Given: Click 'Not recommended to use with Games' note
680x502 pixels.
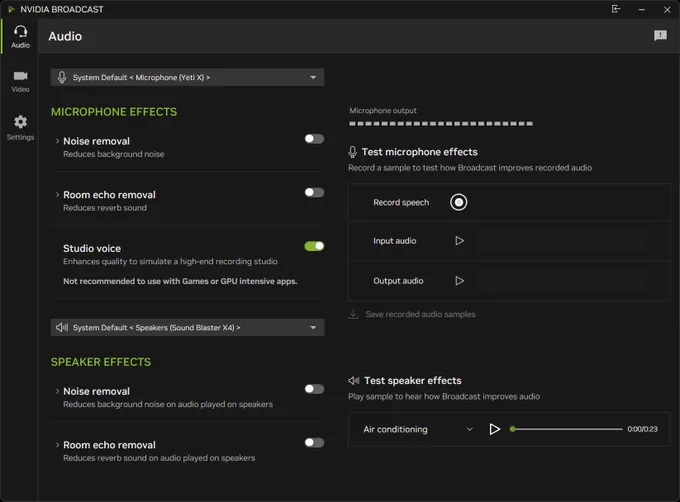Looking at the screenshot, I should 180,281.
